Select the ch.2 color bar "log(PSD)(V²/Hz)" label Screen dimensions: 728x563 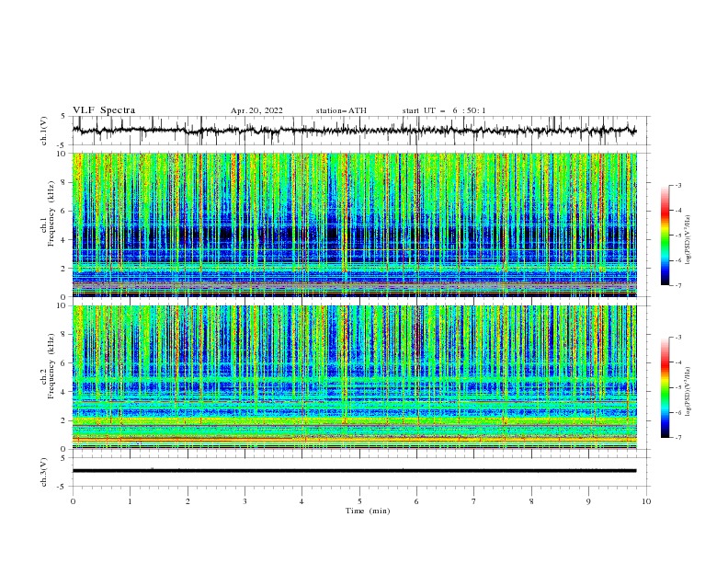tap(688, 392)
